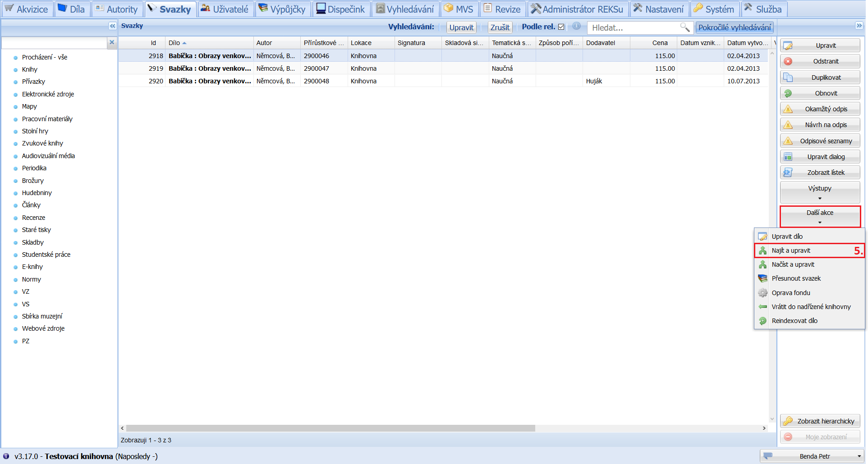Screen dimensions: 868x464
Task: Sort by the Dílo column header
Action: [x=209, y=43]
